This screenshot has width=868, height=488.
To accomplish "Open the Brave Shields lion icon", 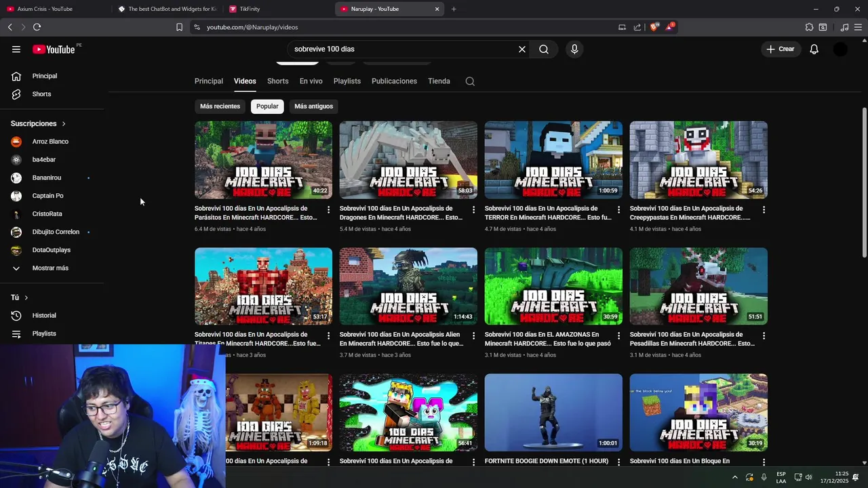I will 654,27.
